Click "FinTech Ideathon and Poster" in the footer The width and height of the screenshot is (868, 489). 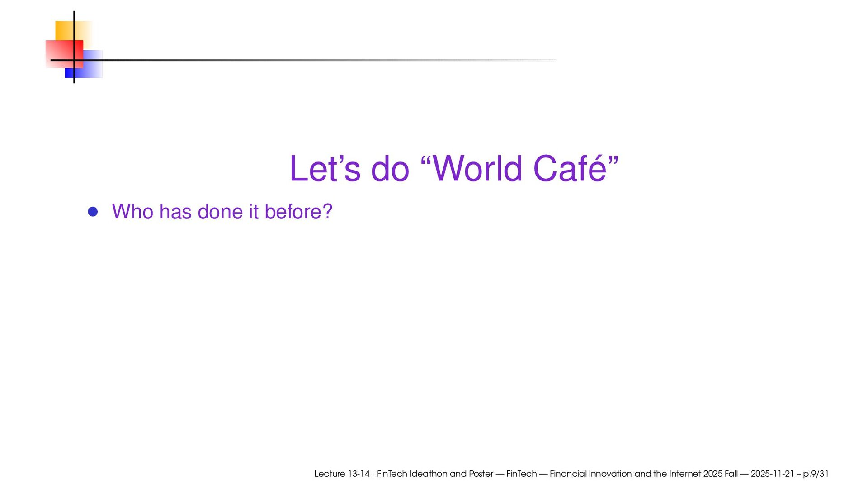pyautogui.click(x=435, y=474)
